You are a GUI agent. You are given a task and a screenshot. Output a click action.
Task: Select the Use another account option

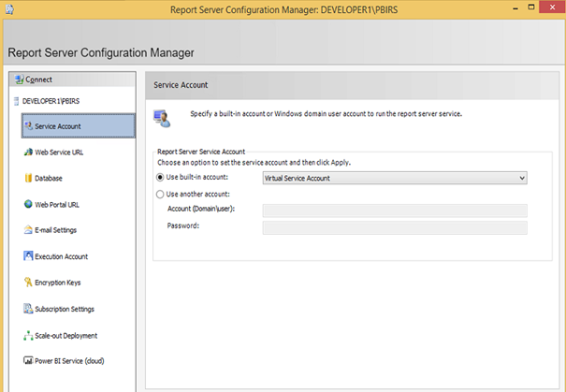160,195
